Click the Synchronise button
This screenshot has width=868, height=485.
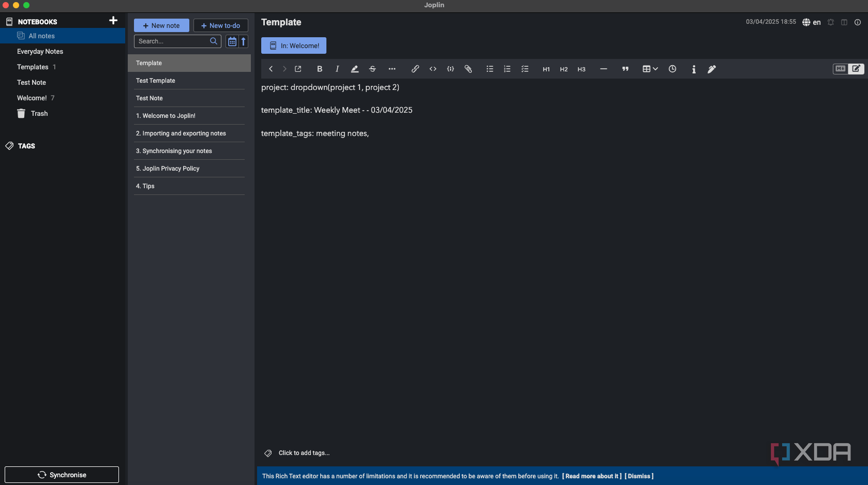(x=62, y=475)
